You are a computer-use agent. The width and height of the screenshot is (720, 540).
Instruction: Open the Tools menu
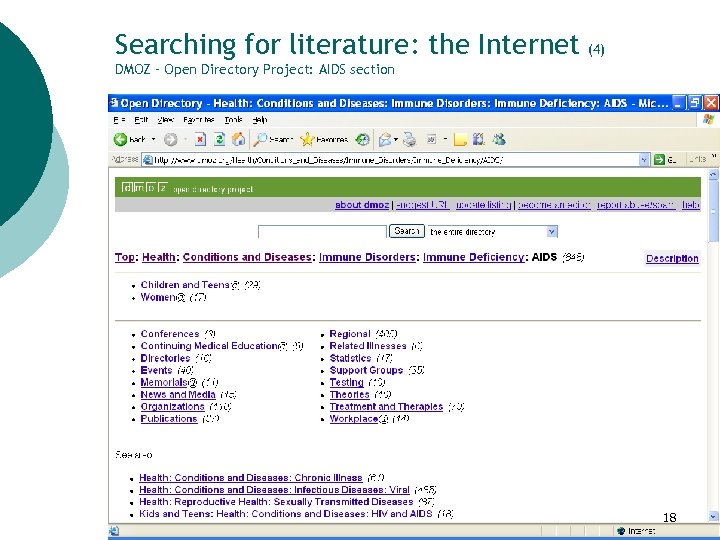click(233, 120)
